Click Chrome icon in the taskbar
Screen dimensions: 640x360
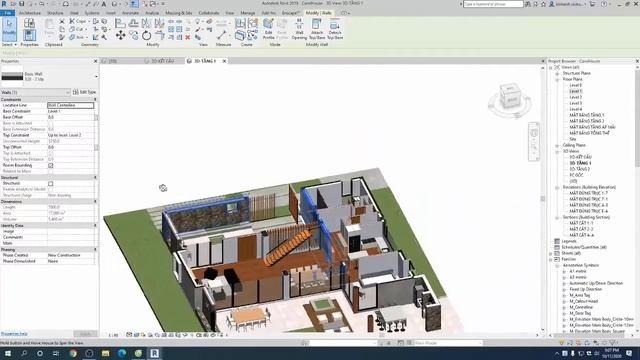click(x=73, y=353)
